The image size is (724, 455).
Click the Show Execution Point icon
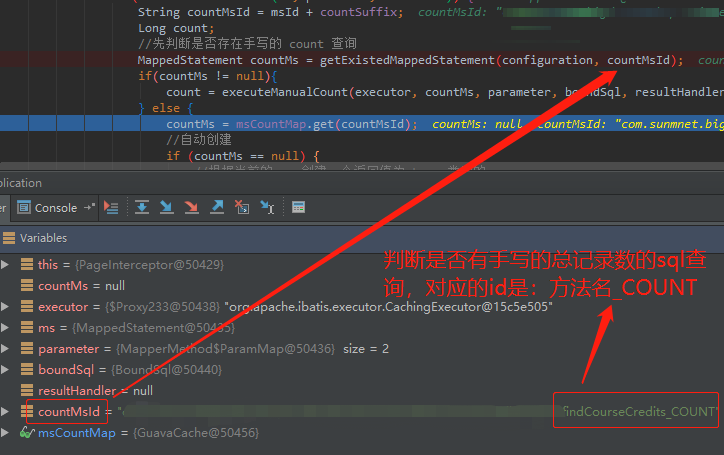[x=111, y=207]
